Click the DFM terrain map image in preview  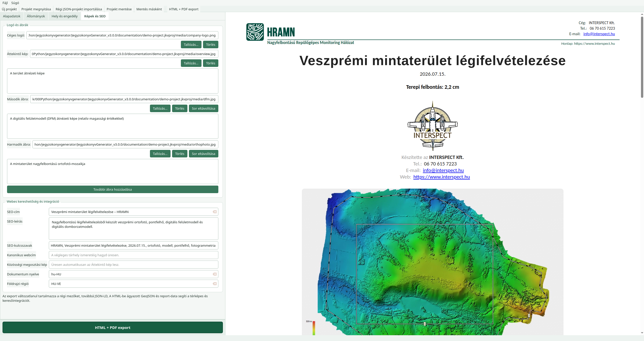432,262
